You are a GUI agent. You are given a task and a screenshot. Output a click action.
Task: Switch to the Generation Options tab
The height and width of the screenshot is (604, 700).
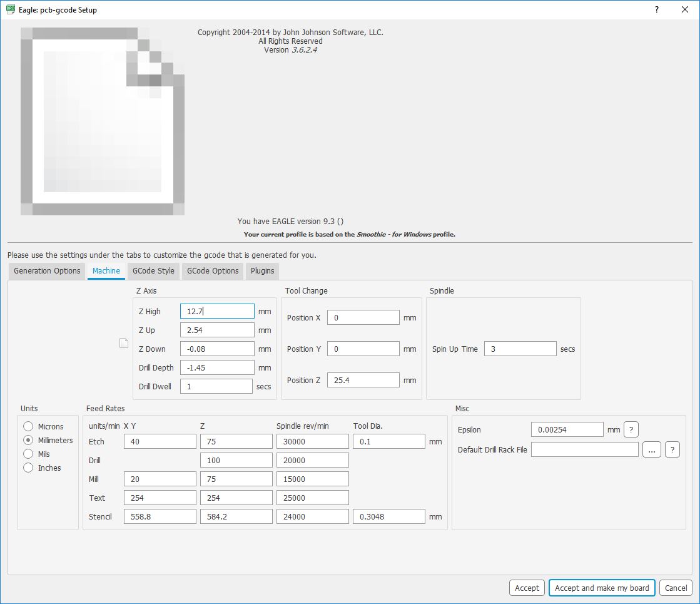(x=47, y=271)
